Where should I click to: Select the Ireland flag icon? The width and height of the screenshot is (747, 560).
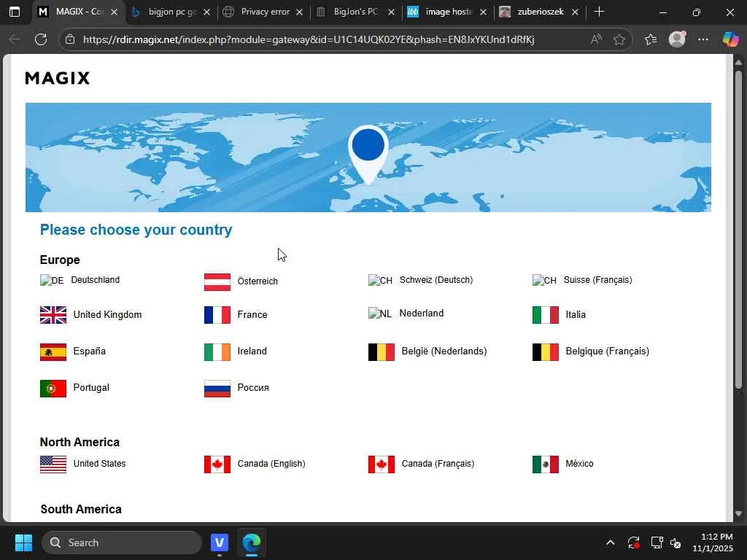(217, 352)
